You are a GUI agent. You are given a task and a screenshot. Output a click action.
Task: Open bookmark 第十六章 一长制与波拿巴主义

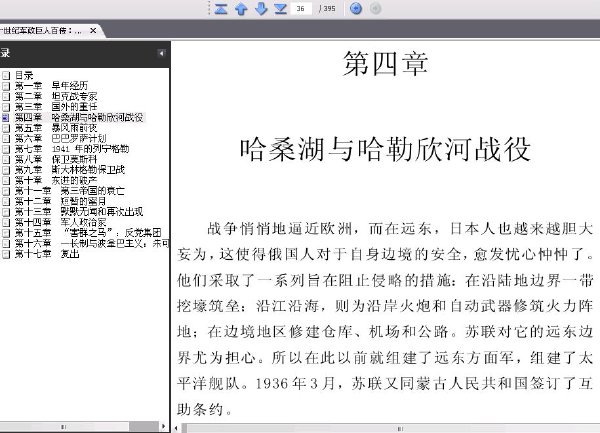pyautogui.click(x=92, y=244)
